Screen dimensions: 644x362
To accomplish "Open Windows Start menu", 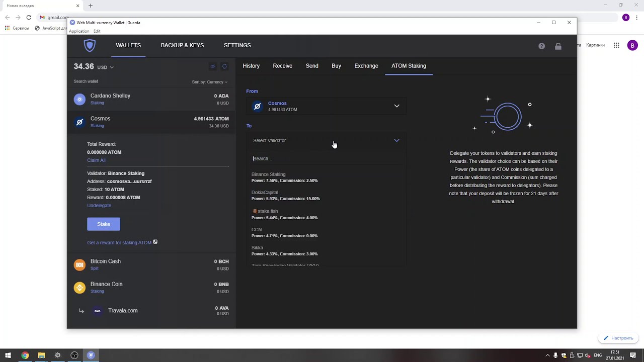I will click(8, 355).
